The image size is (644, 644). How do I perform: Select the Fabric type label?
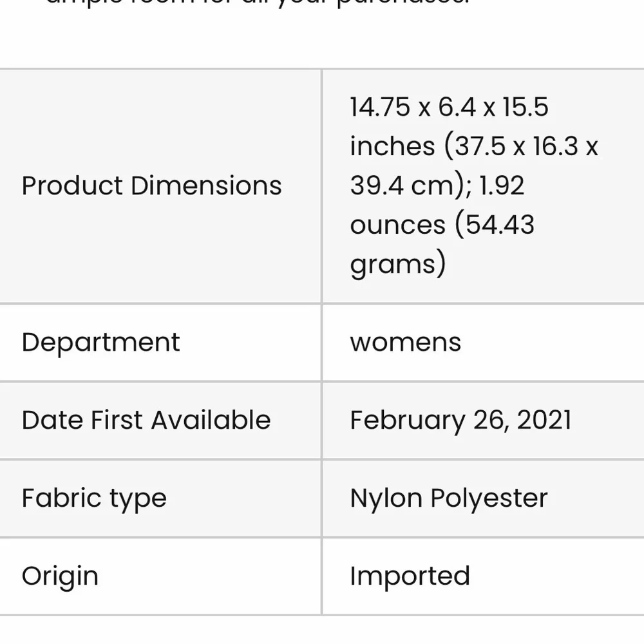(94, 498)
